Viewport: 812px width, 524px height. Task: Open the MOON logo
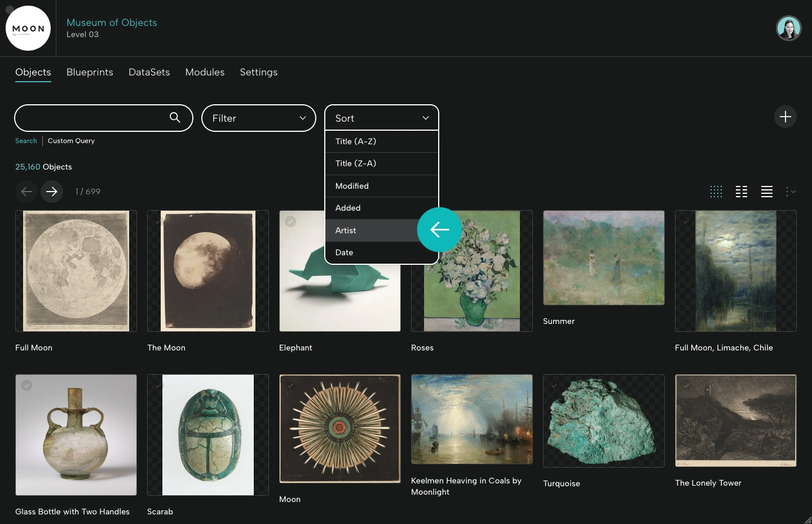click(28, 28)
